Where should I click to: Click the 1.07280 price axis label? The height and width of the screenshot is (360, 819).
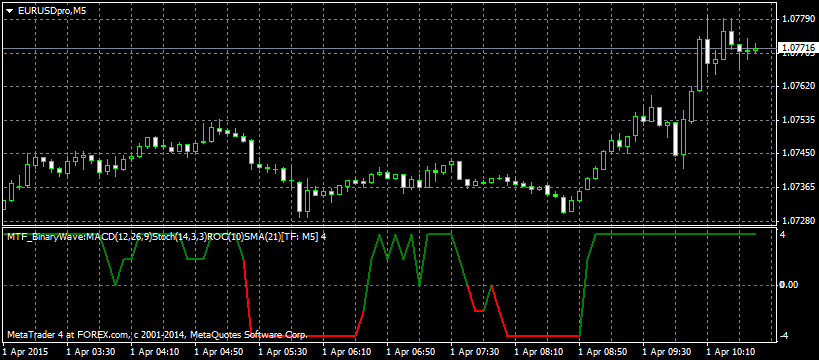click(797, 221)
